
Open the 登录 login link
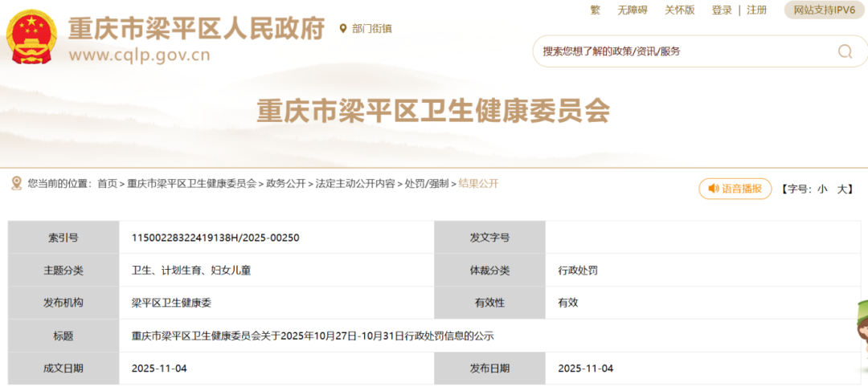point(722,10)
